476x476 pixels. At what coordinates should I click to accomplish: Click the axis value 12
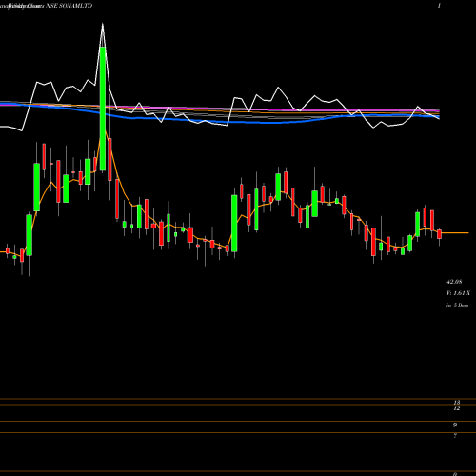click(x=457, y=408)
